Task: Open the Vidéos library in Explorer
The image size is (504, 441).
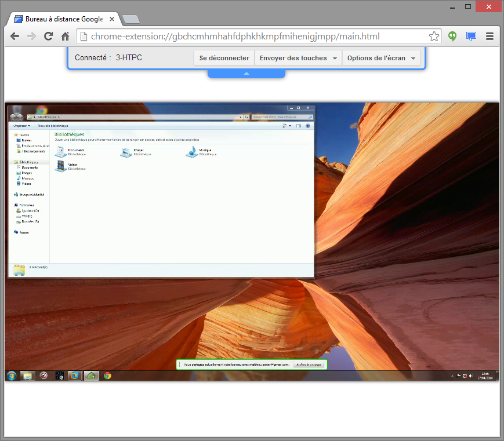Action: point(60,166)
